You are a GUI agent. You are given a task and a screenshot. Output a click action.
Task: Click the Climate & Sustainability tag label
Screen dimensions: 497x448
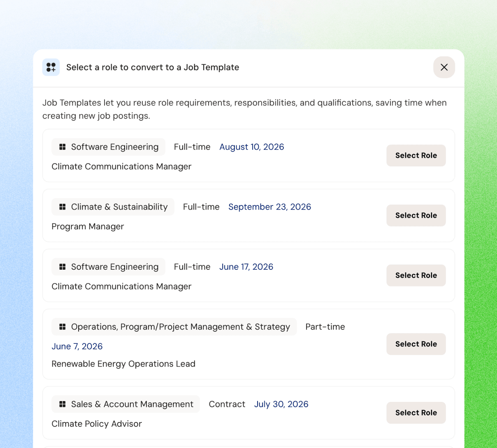(119, 207)
